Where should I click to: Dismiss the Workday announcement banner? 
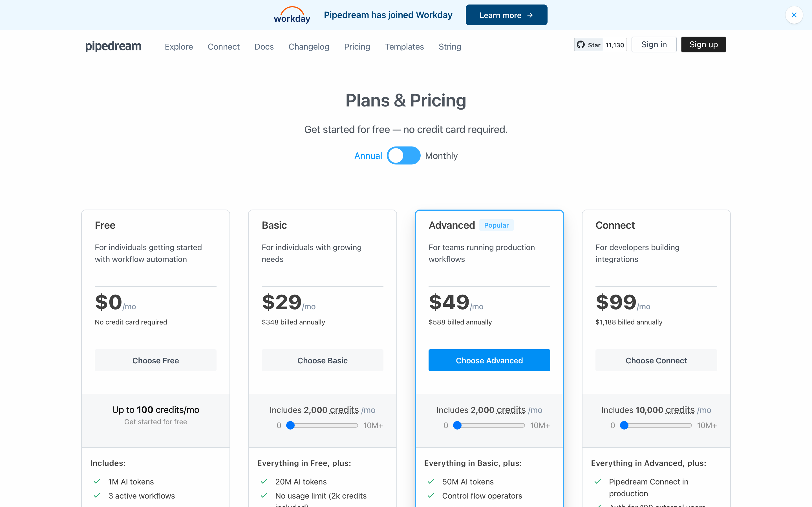pyautogui.click(x=794, y=15)
